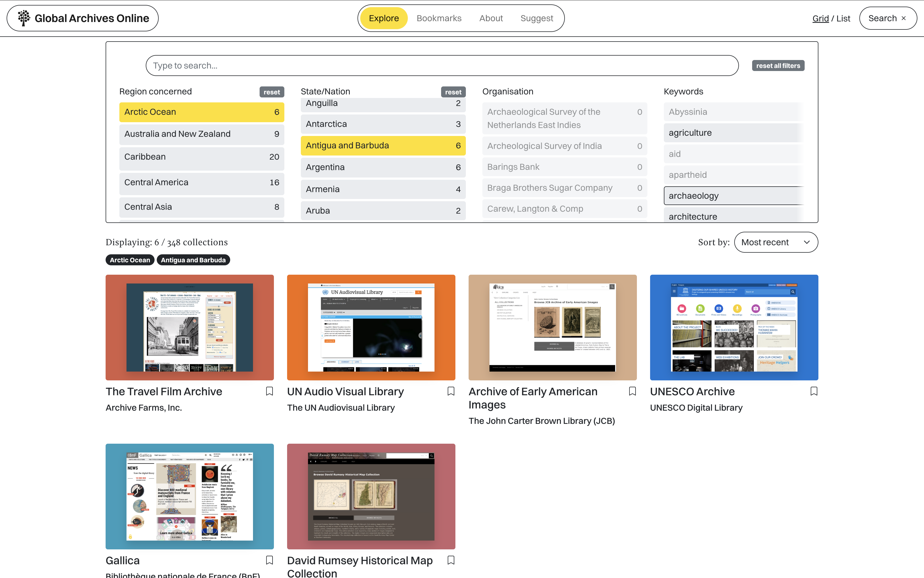The image size is (924, 578).
Task: Open David Rumsey Historical Map Collection title
Action: (360, 566)
